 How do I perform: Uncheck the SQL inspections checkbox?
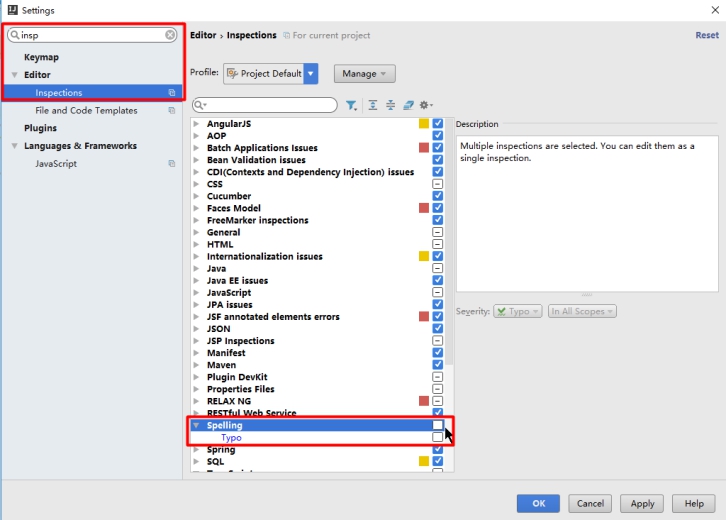pos(438,461)
